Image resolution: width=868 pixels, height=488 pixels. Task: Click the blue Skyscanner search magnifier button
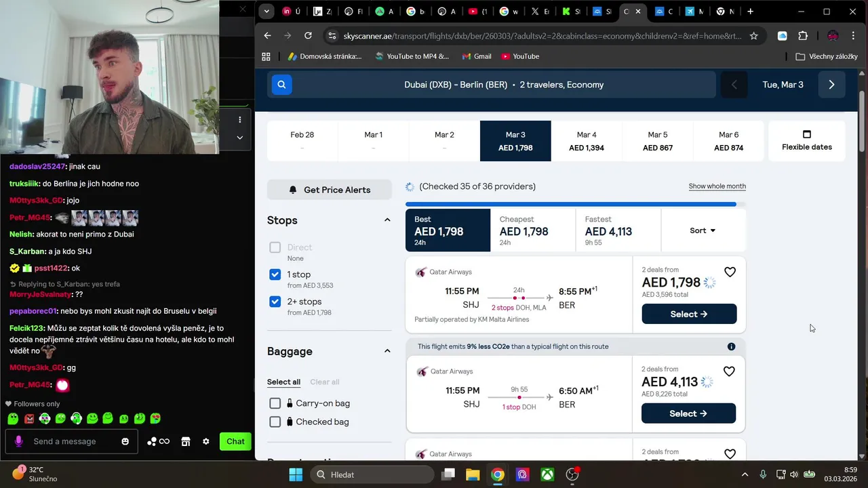coord(281,85)
